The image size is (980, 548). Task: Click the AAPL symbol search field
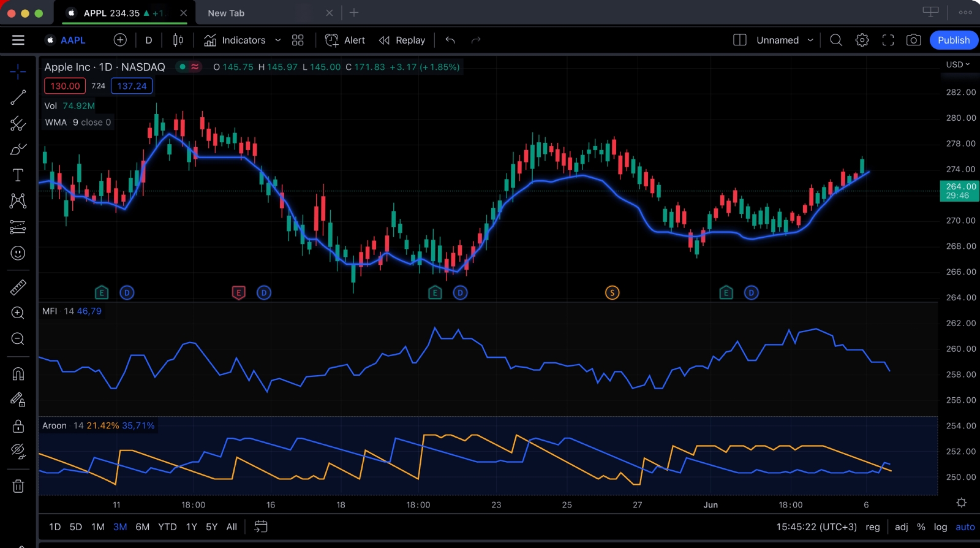73,40
